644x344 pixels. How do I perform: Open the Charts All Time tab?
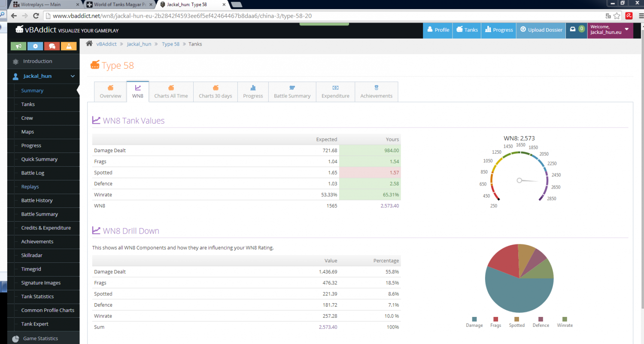click(171, 91)
